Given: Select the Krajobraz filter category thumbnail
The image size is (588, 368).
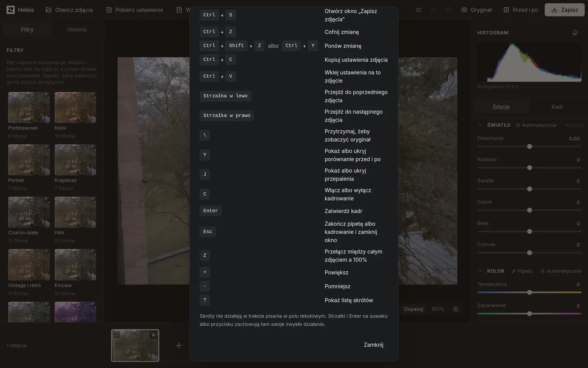Looking at the screenshot, I should tap(75, 160).
